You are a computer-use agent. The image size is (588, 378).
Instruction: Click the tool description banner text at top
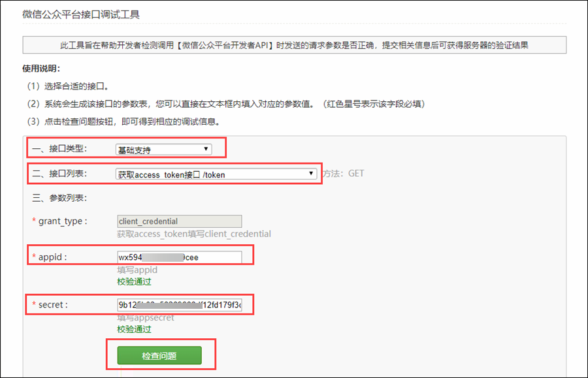[295, 45]
